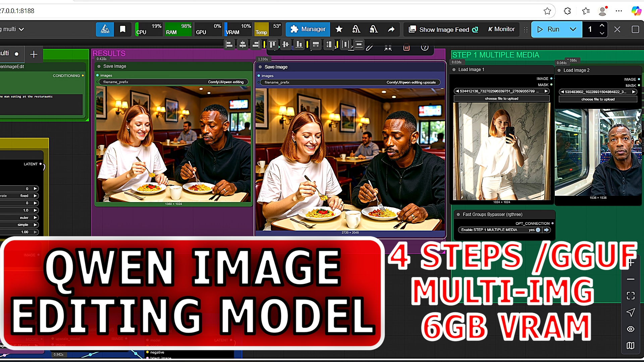Toggle the eye visibility icon in right sidebar
The width and height of the screenshot is (644, 362).
[x=630, y=329]
